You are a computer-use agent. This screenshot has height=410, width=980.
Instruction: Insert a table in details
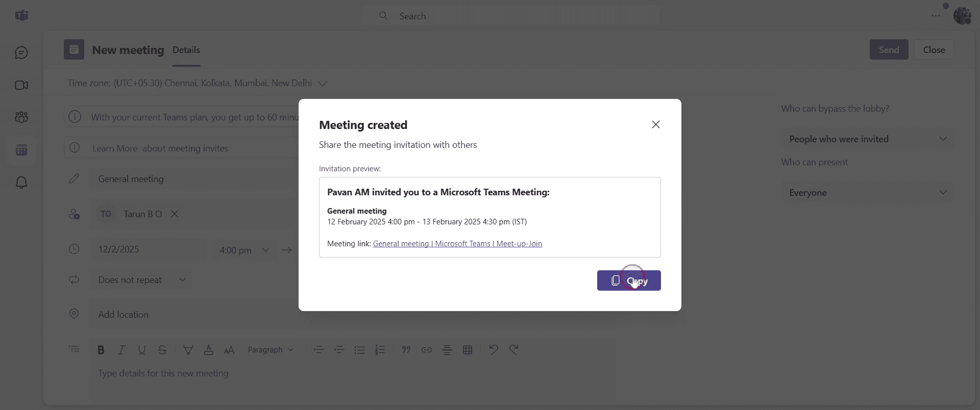(468, 350)
